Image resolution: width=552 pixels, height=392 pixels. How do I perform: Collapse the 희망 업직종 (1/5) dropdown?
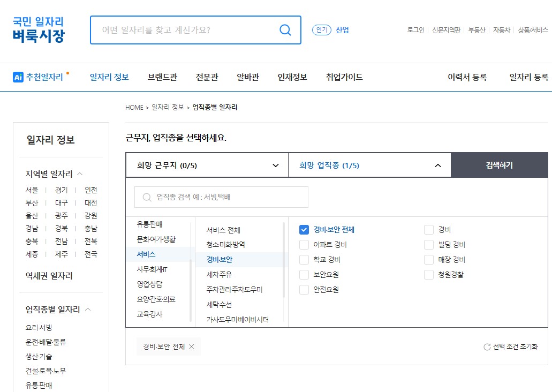369,165
